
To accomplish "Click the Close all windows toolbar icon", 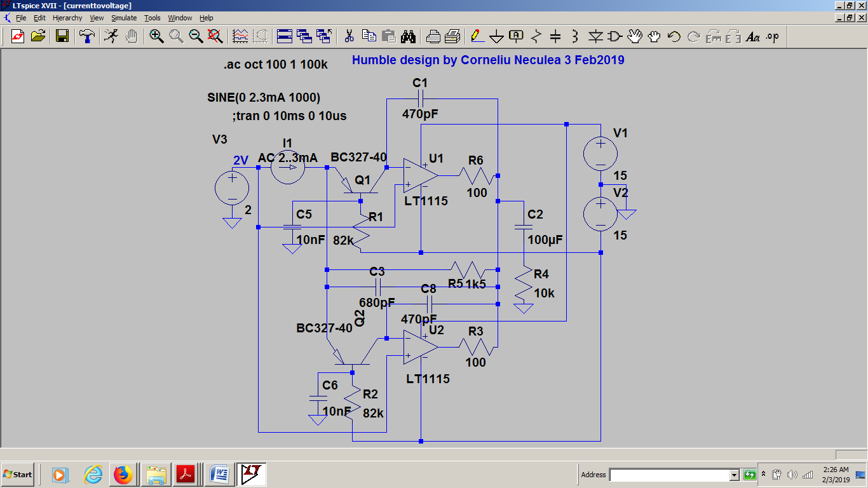I will 324,36.
